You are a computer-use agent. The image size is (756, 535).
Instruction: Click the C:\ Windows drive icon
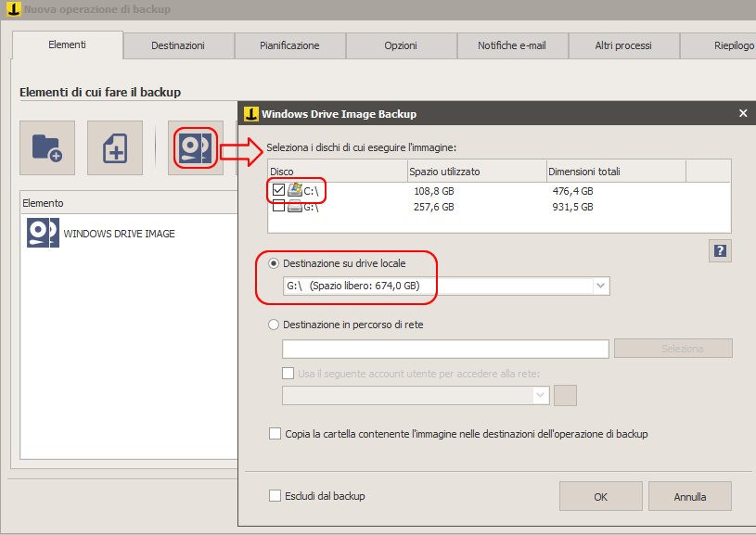click(295, 190)
